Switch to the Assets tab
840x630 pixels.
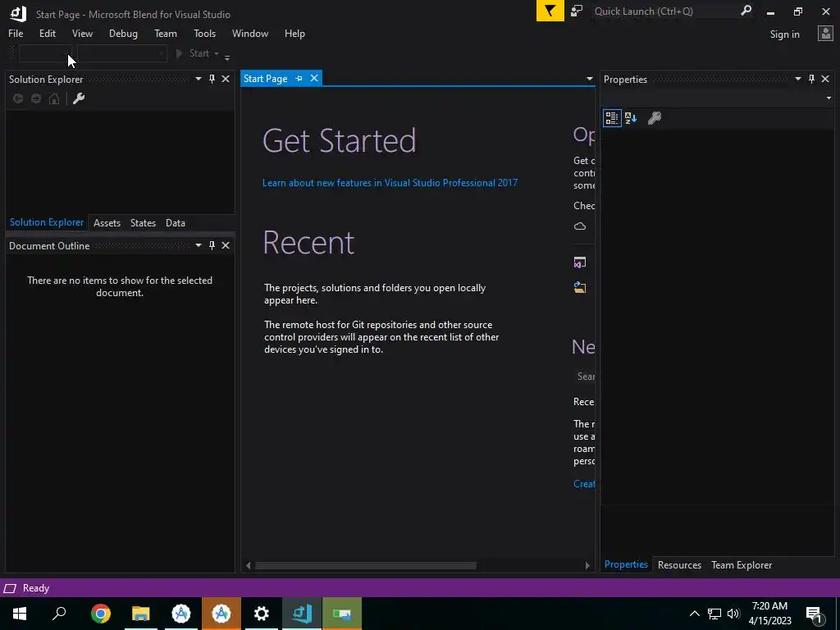tap(107, 223)
